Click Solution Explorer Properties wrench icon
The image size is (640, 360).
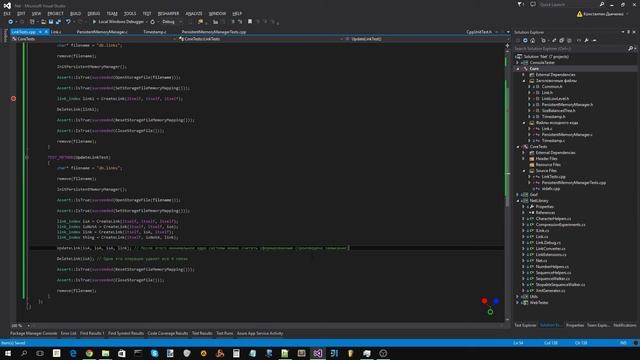click(586, 40)
